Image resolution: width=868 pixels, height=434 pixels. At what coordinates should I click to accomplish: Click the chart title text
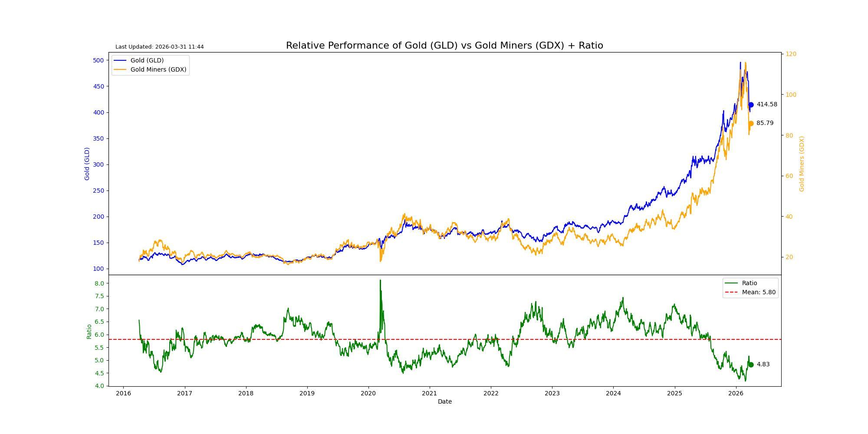pos(444,46)
